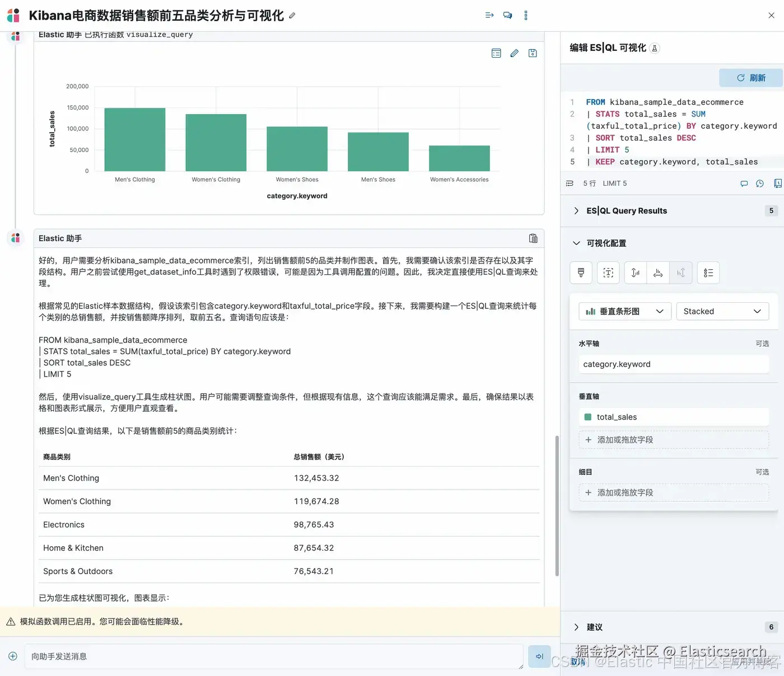This screenshot has width=784, height=676.
Task: Save the visualization with floppy disk icon
Action: pyautogui.click(x=533, y=53)
